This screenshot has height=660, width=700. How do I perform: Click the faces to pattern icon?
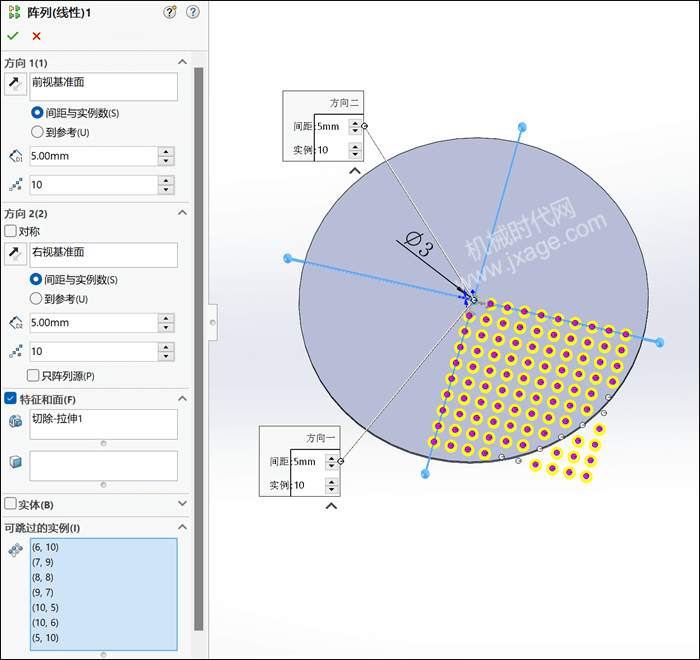coord(16,462)
